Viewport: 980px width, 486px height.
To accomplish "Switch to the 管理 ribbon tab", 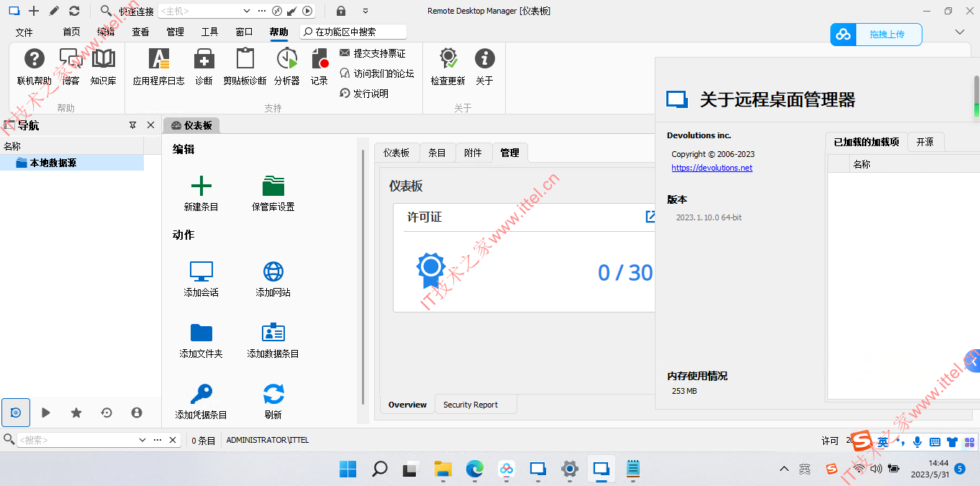I will [175, 32].
